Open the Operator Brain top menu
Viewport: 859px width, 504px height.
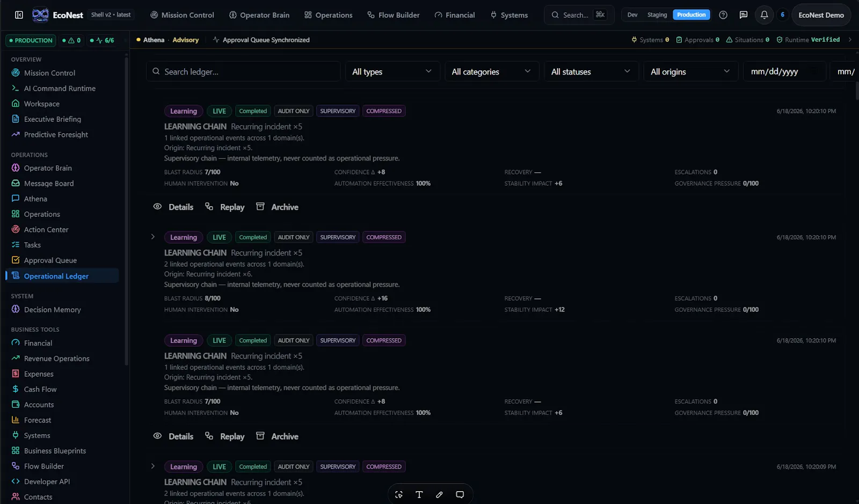coord(259,15)
